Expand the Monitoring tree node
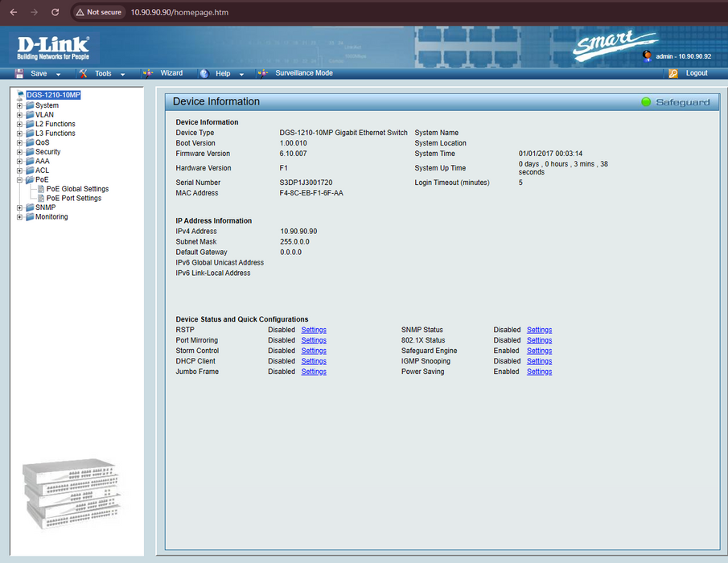The width and height of the screenshot is (728, 563). pyautogui.click(x=19, y=217)
